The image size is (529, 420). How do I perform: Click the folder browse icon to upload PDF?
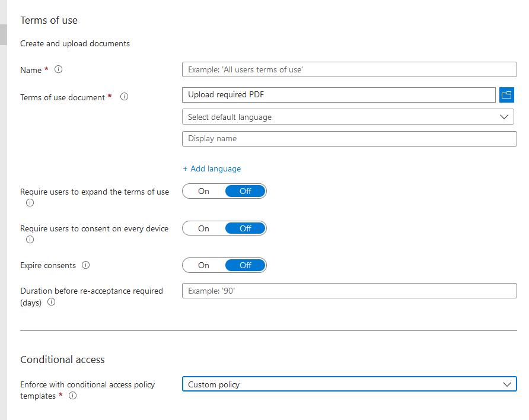point(506,95)
